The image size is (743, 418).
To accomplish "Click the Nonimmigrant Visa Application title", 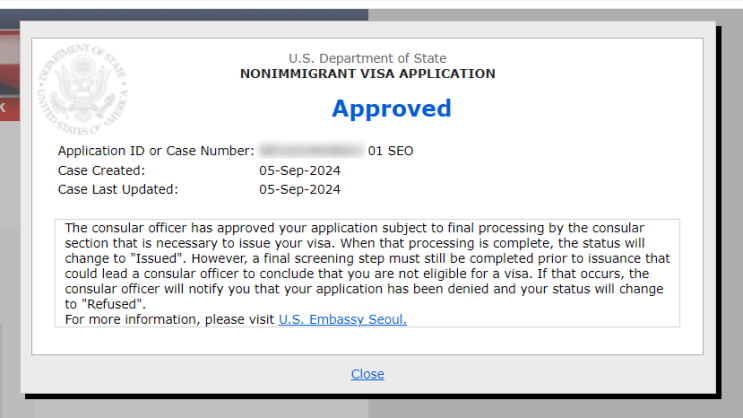I will click(x=367, y=74).
